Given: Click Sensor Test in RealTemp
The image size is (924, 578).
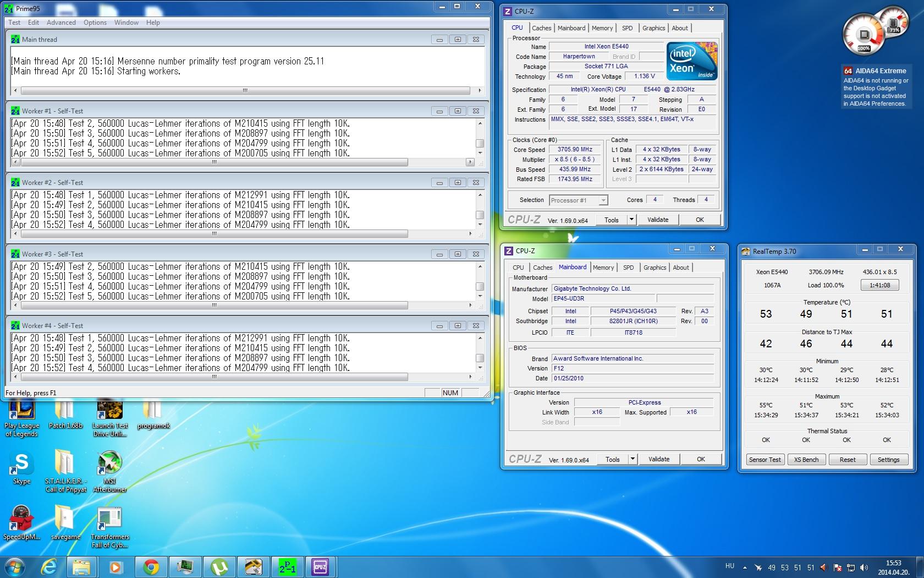Looking at the screenshot, I should coord(765,460).
